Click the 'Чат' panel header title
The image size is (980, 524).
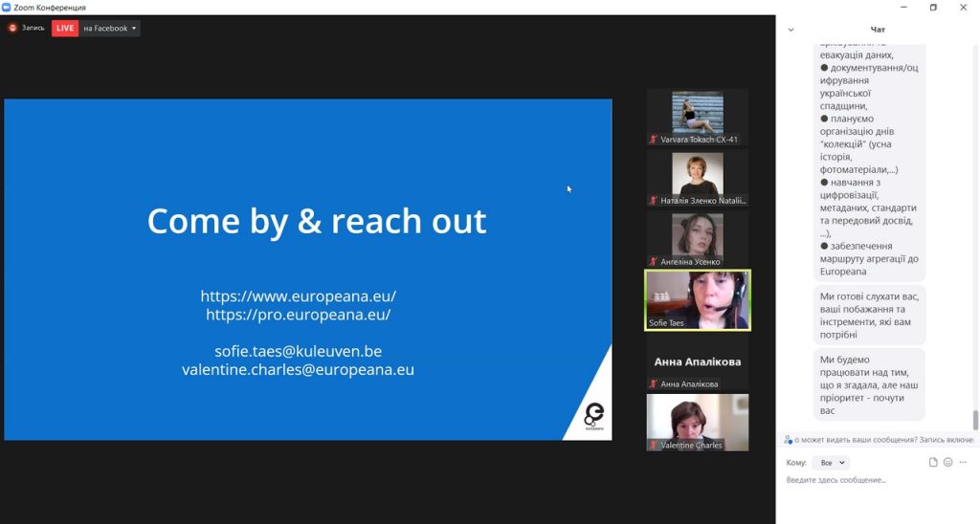pos(878,30)
